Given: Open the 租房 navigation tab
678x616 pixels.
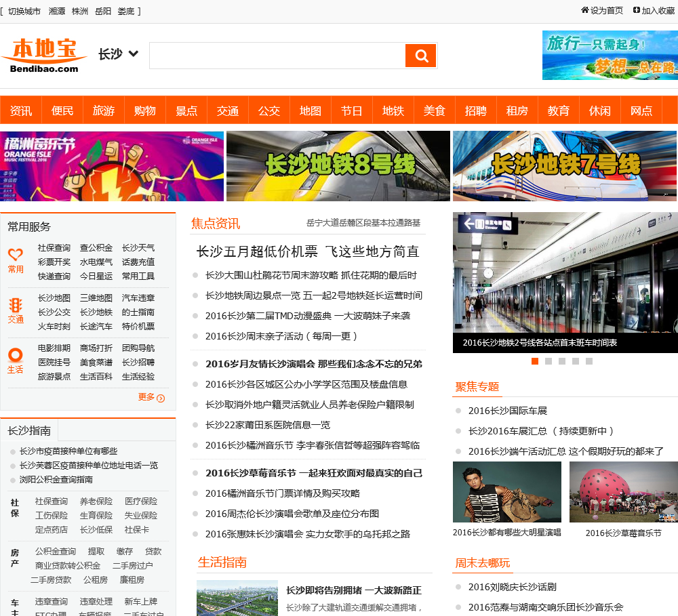Looking at the screenshot, I should click(x=517, y=110).
